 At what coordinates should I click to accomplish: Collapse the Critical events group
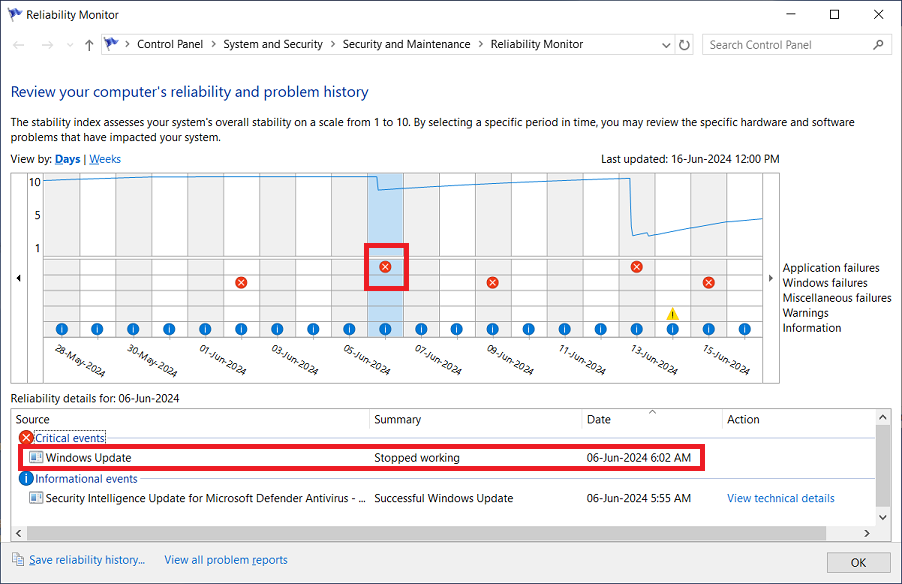tap(70, 438)
